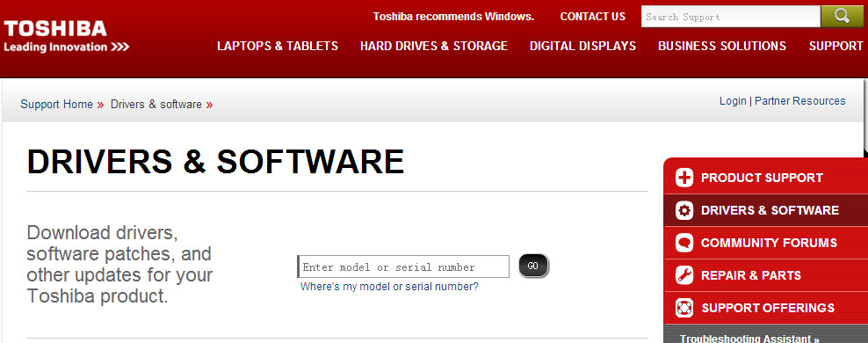Focus the model or serial number field
Image resolution: width=868 pixels, height=343 pixels.
coord(403,266)
